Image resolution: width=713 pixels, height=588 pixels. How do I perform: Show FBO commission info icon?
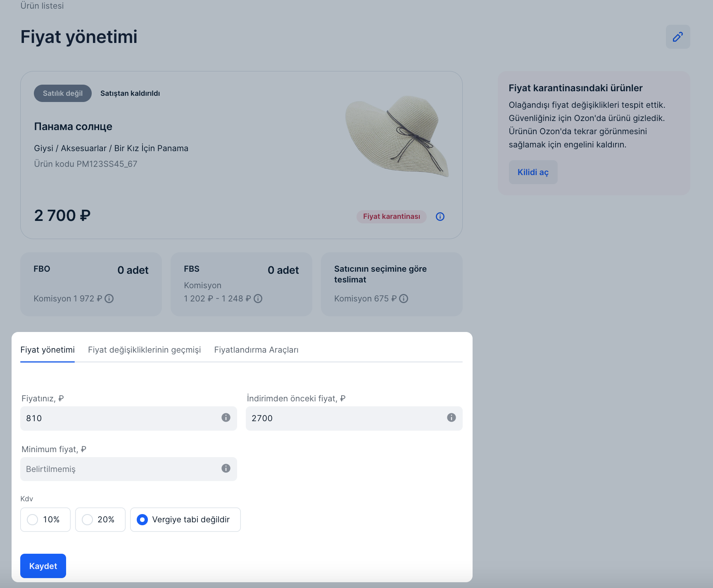(109, 299)
